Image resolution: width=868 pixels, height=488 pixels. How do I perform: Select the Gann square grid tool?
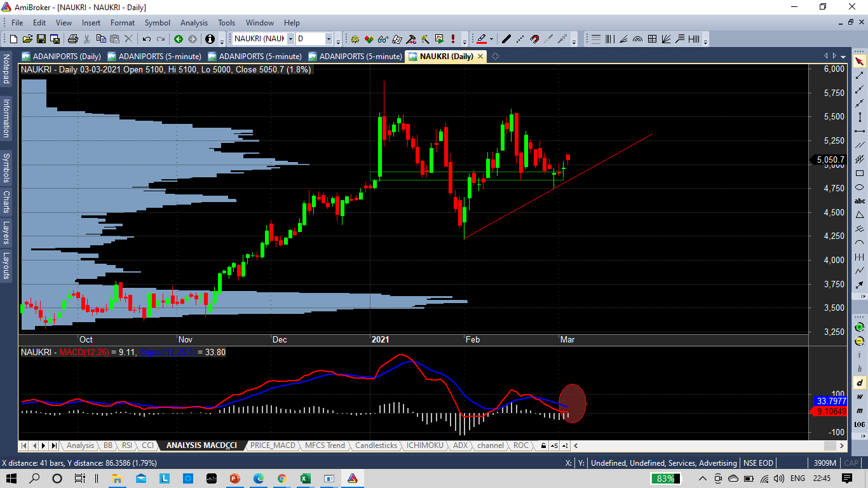[652, 39]
